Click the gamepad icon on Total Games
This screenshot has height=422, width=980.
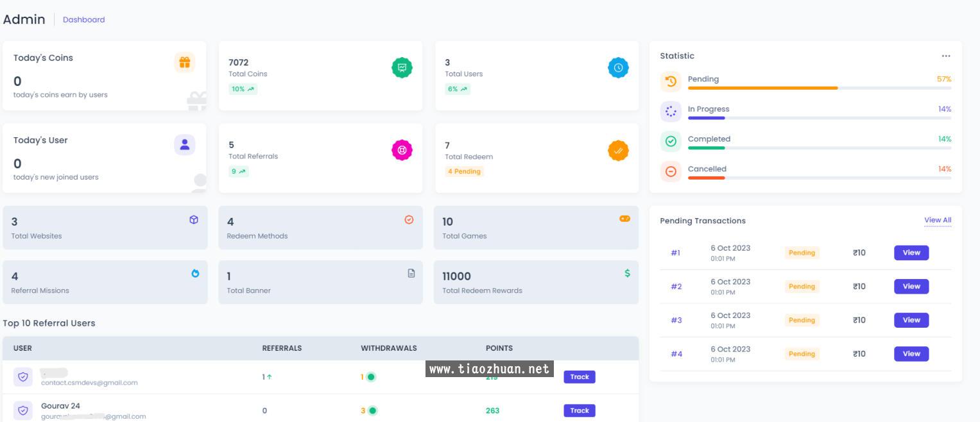click(624, 219)
